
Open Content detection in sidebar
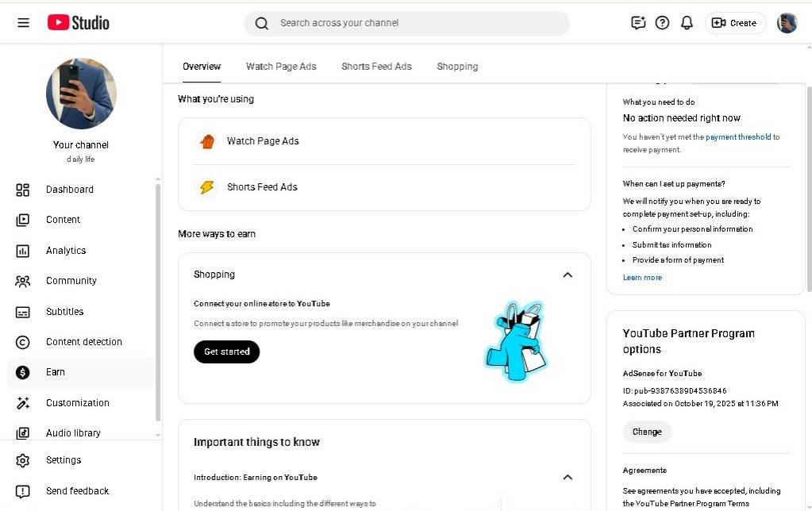click(83, 342)
